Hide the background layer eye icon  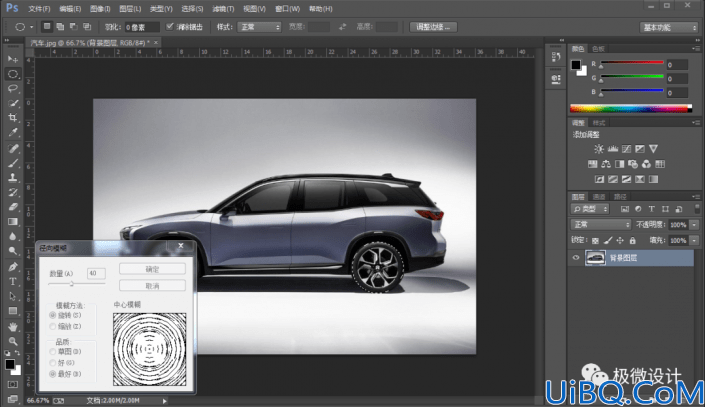click(576, 258)
